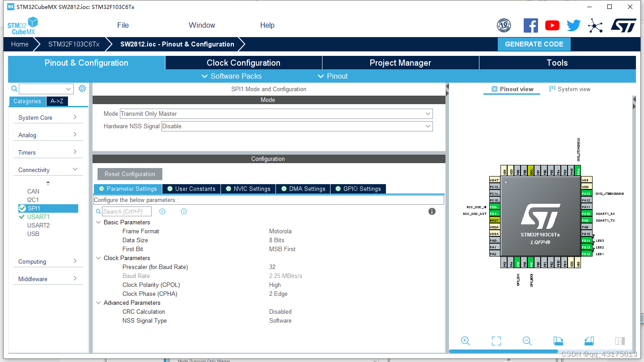Screen dimensions: 644x362
Task: Open ST YouTube channel icon
Action: click(x=552, y=25)
